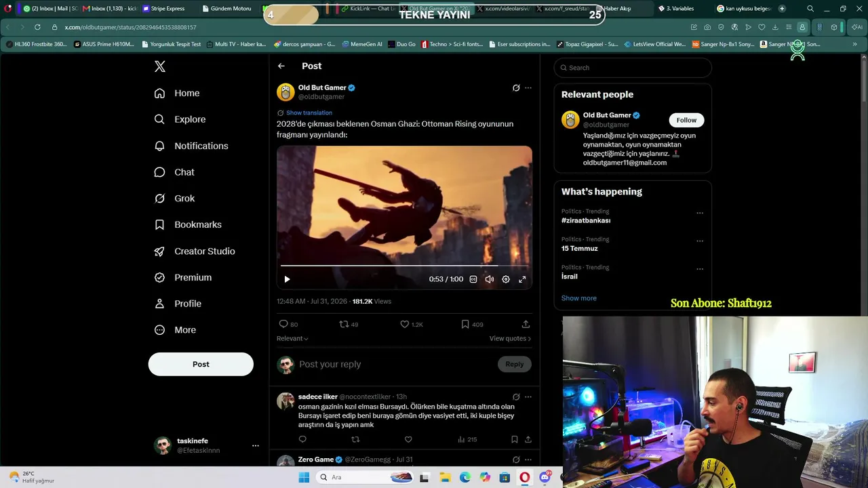The image size is (868, 488).
Task: Like sadece ilker's comment
Action: [x=408, y=439]
